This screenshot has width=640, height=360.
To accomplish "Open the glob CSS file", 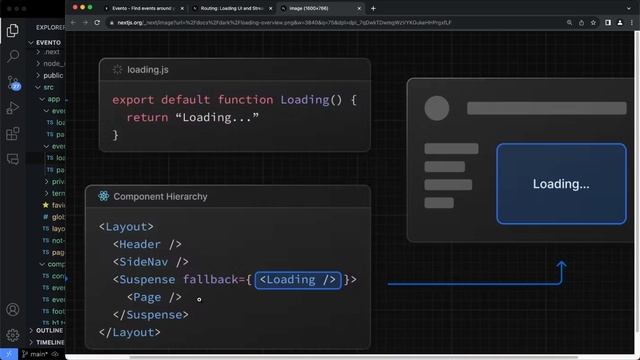I will coord(53,217).
